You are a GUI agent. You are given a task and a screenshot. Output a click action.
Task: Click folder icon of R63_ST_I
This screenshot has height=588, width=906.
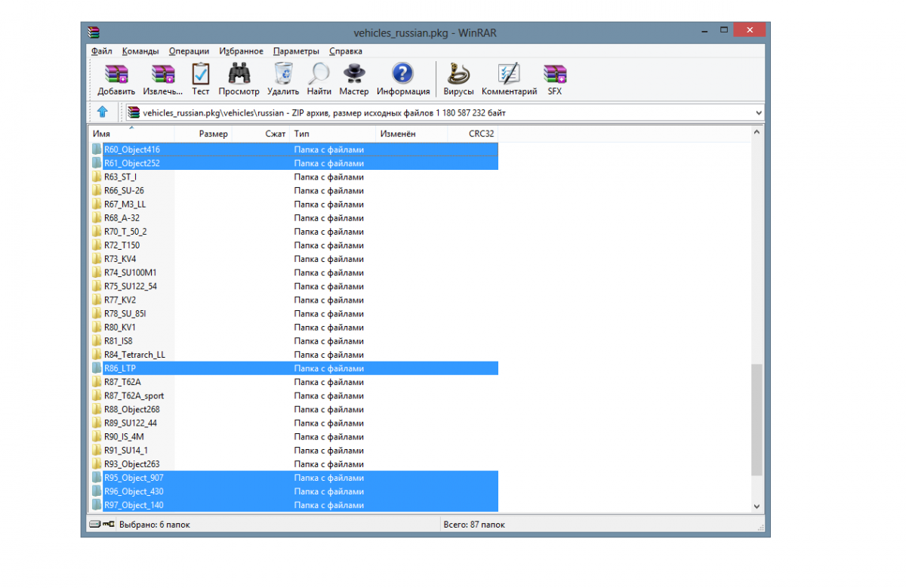click(x=97, y=177)
